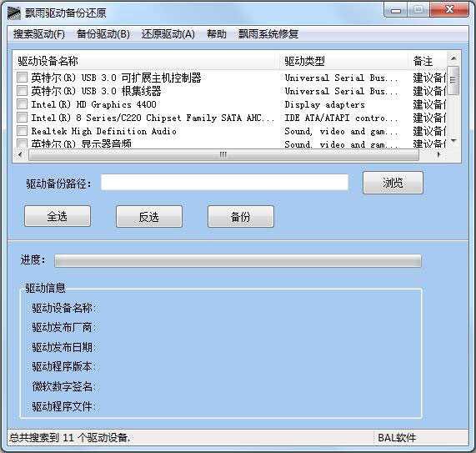Click the 驱动设备名称 label in 驱动信息

[x=64, y=308]
